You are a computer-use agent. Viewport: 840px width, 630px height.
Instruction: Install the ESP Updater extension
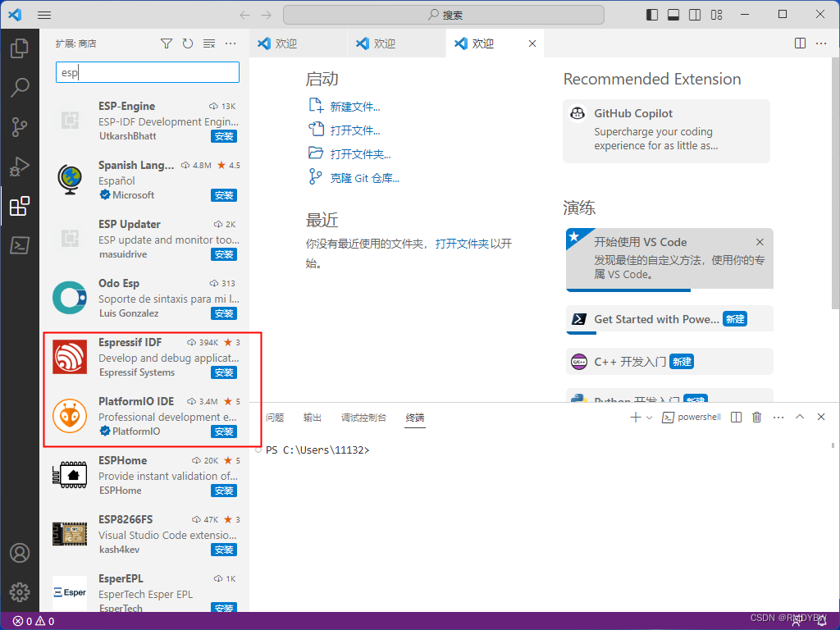pyautogui.click(x=224, y=254)
